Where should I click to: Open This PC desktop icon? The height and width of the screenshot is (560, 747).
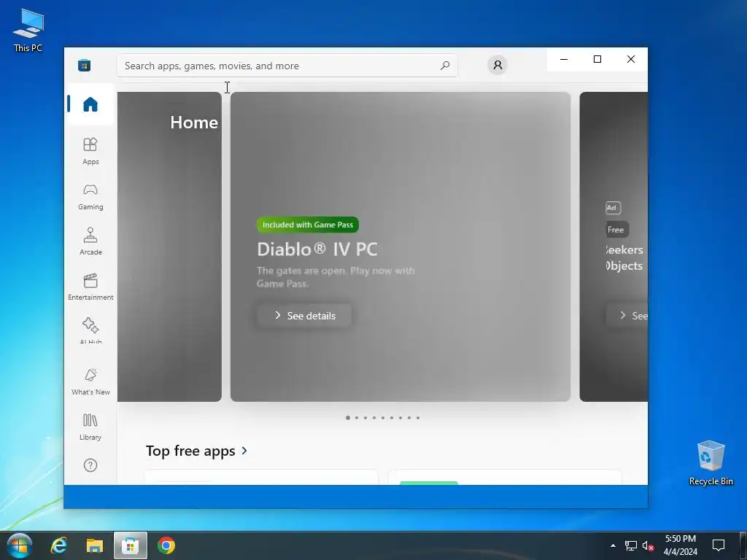(28, 30)
